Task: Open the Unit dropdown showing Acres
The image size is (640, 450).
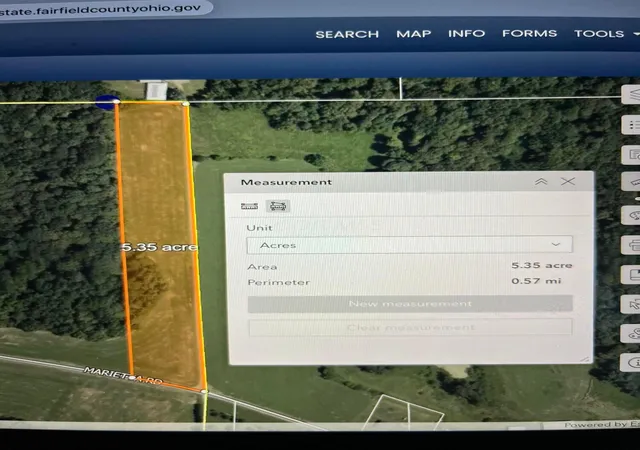Action: 409,245
